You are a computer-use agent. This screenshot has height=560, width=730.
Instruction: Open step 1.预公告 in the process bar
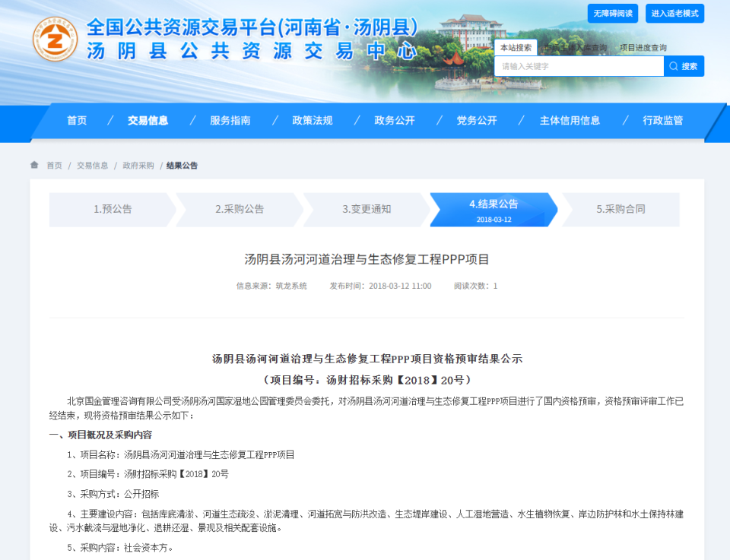[x=113, y=209]
